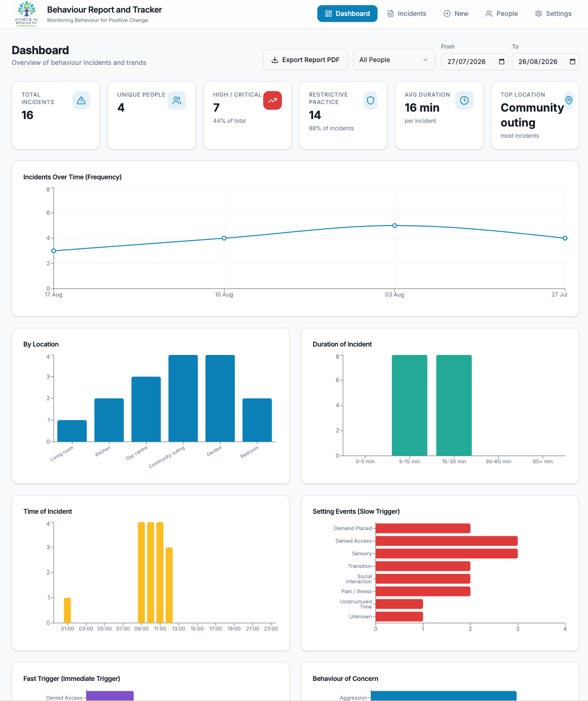This screenshot has height=701, width=588.
Task: Click the 09:00 bar in Time of Incident
Action: pyautogui.click(x=141, y=573)
